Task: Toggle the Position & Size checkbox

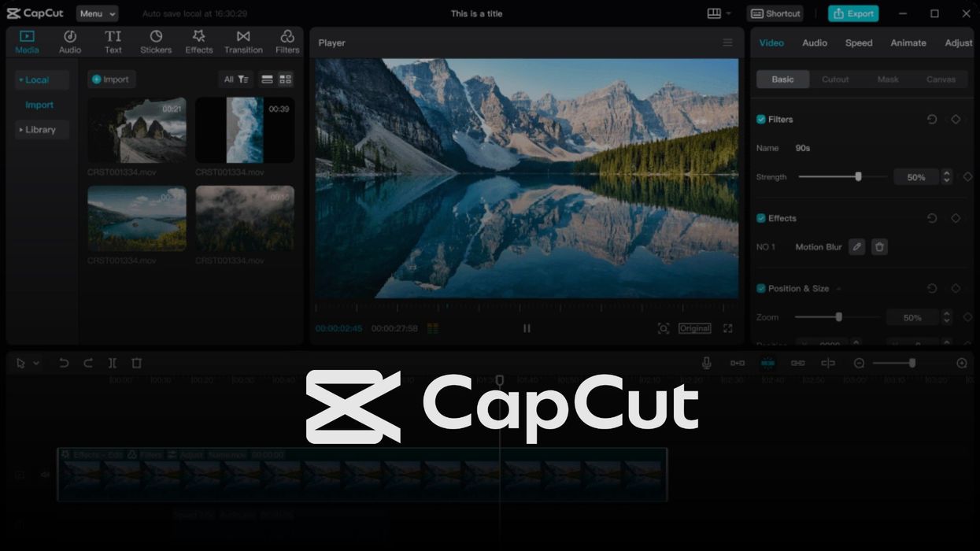Action: 761,289
